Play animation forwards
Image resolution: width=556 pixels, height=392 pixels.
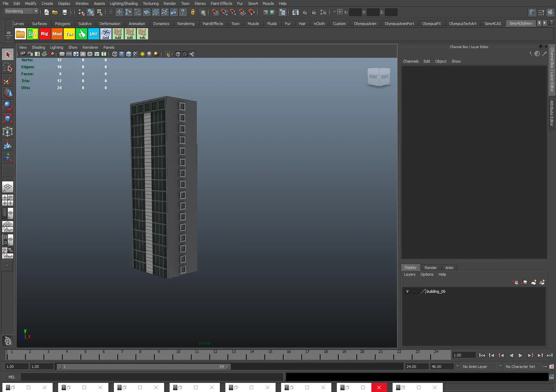pos(520,355)
